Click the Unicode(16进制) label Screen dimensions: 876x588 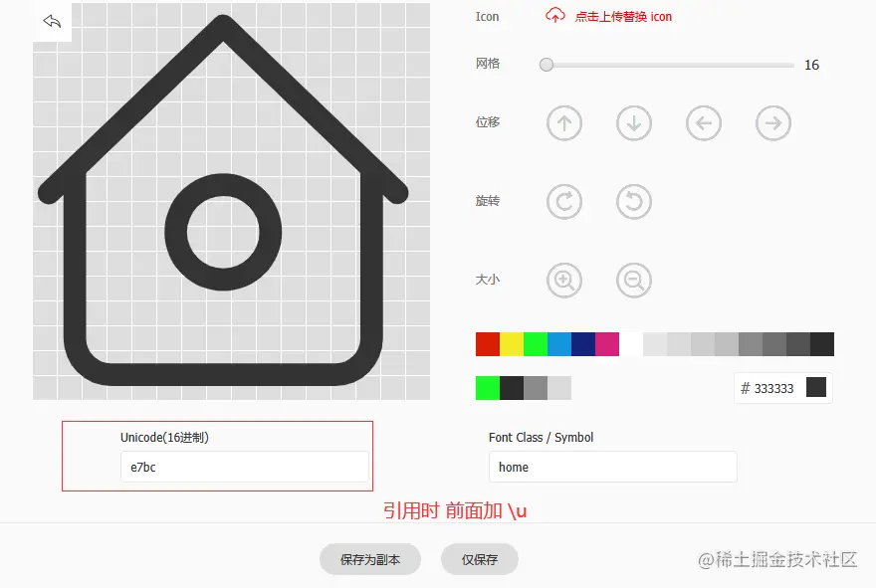click(x=165, y=437)
